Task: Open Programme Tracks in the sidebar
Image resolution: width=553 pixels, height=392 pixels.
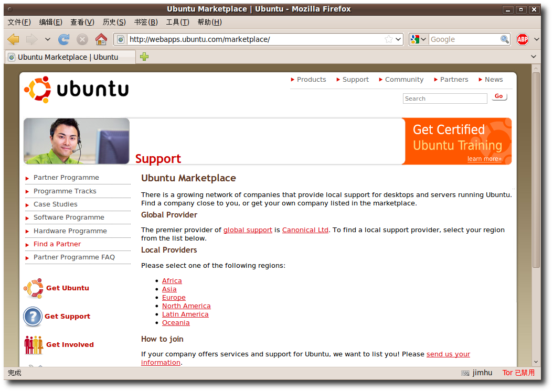Action: pyautogui.click(x=65, y=191)
